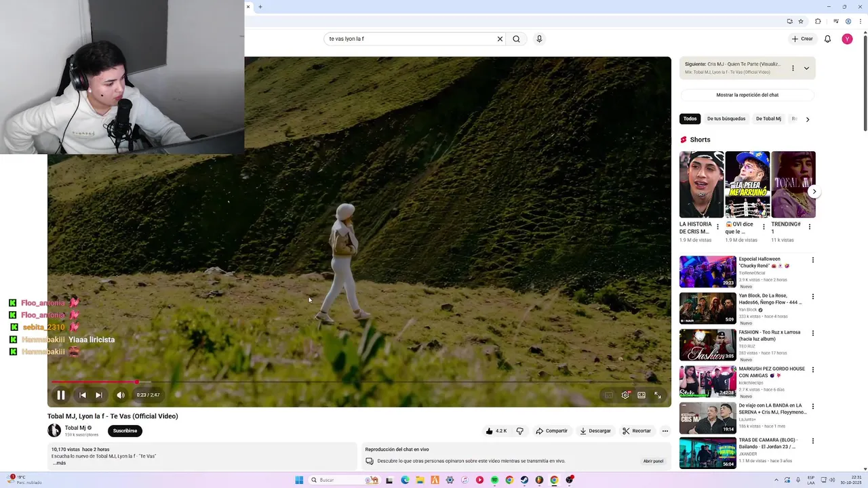Pause the video with the player pause button

point(60,395)
